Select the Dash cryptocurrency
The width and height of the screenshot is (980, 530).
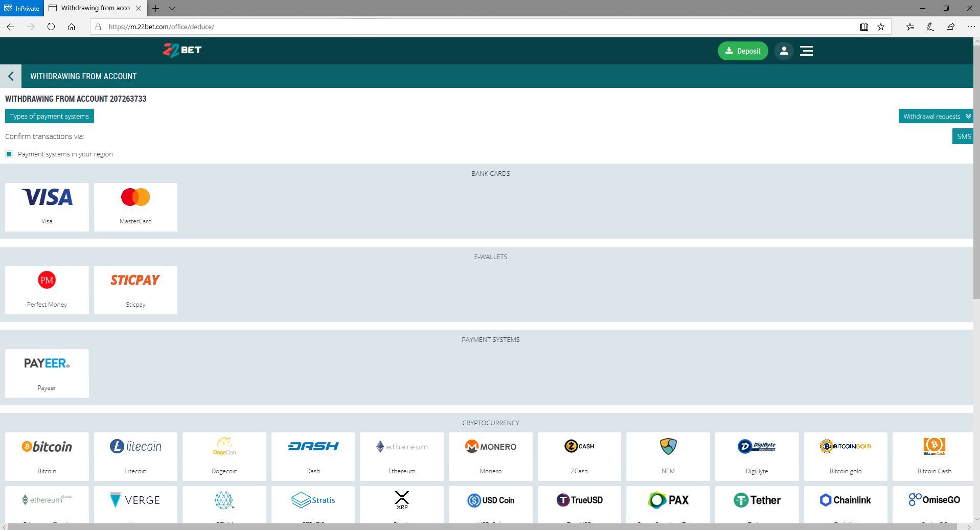coord(313,456)
